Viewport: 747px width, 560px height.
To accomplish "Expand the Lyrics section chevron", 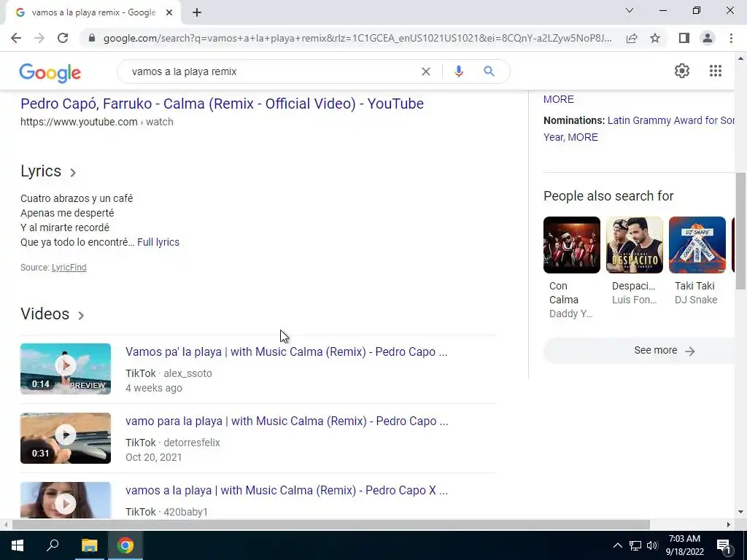I will click(73, 172).
